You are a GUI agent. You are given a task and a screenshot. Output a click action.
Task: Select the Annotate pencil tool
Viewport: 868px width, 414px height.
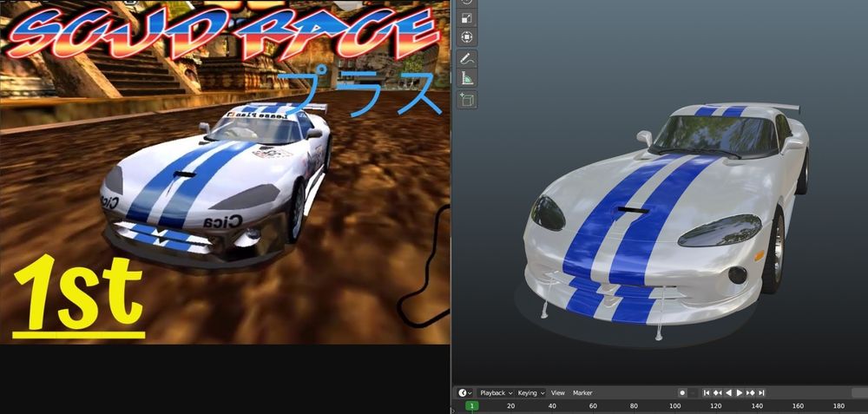[467, 59]
